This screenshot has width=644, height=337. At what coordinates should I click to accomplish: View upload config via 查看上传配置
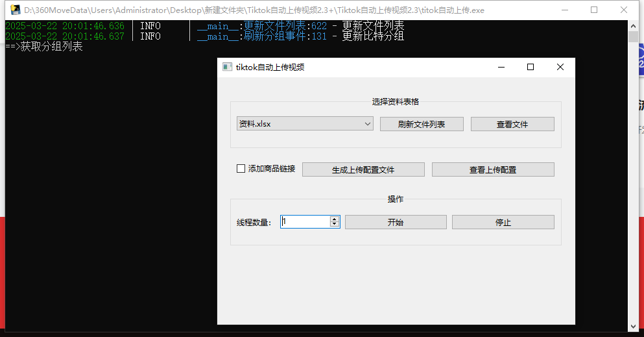pos(493,169)
